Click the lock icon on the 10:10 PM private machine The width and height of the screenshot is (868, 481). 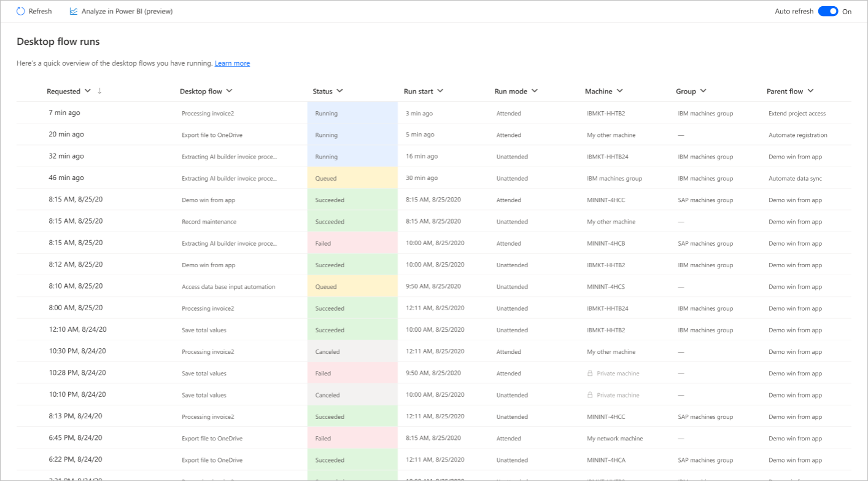pos(590,395)
